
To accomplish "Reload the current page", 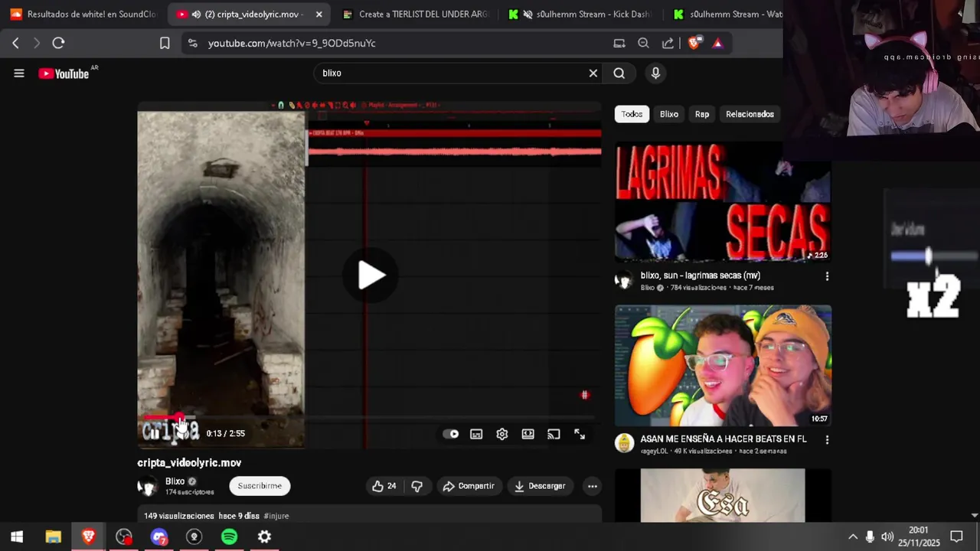I will 58,44.
